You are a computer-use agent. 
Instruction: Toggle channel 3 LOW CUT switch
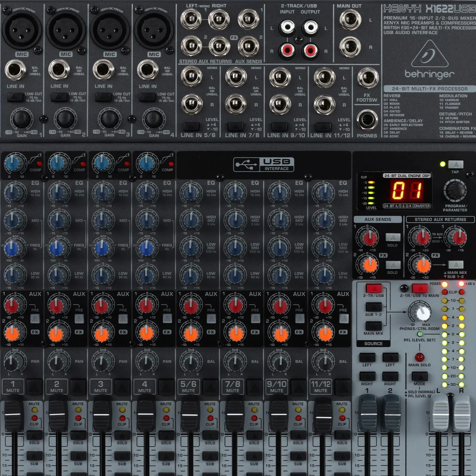tap(103, 97)
